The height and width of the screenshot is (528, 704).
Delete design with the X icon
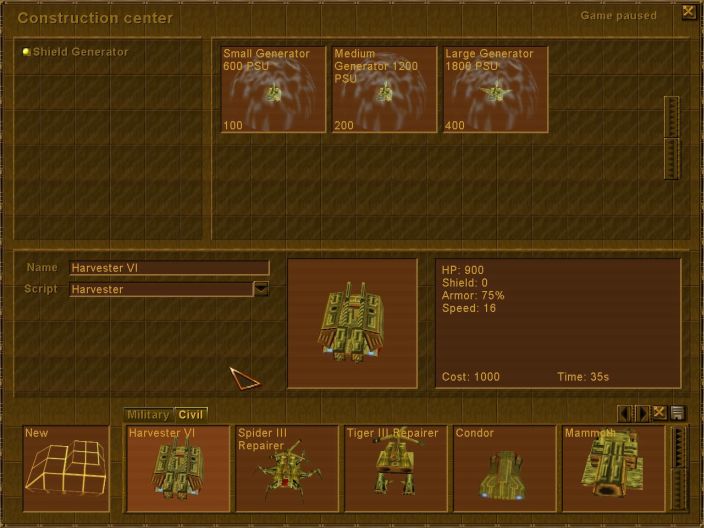point(659,413)
